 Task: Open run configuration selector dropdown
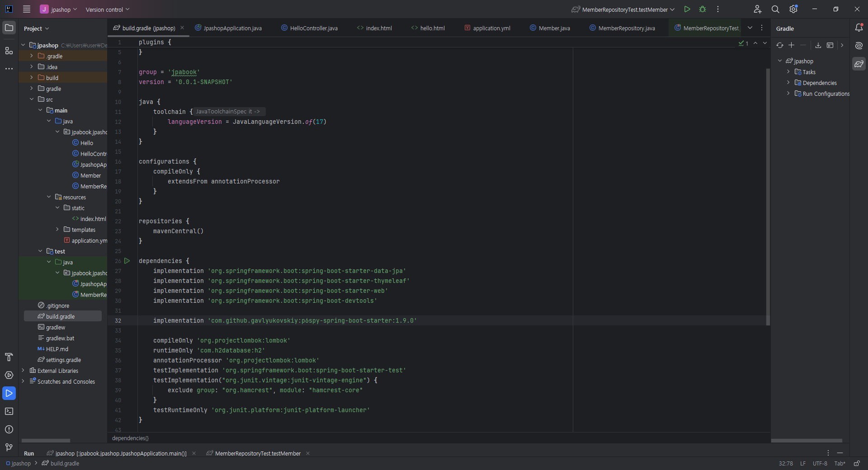click(x=623, y=9)
